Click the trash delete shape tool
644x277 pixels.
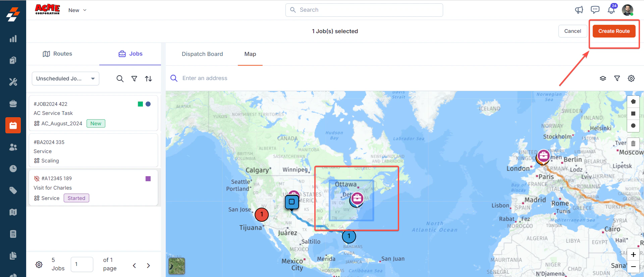[633, 144]
